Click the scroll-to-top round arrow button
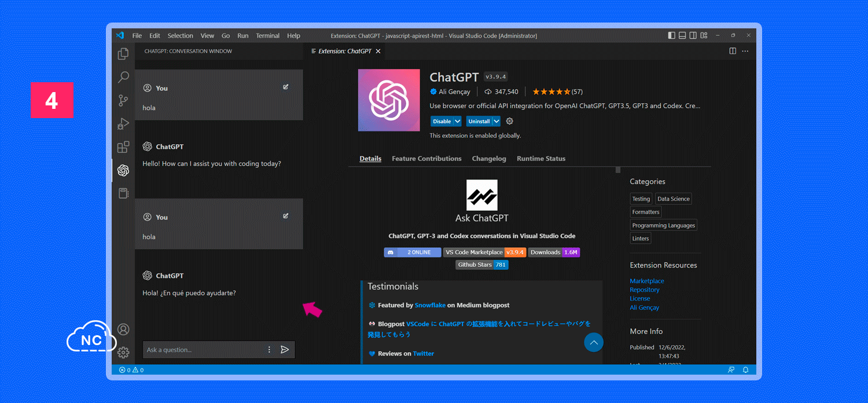Viewport: 868px width, 403px height. (x=594, y=342)
